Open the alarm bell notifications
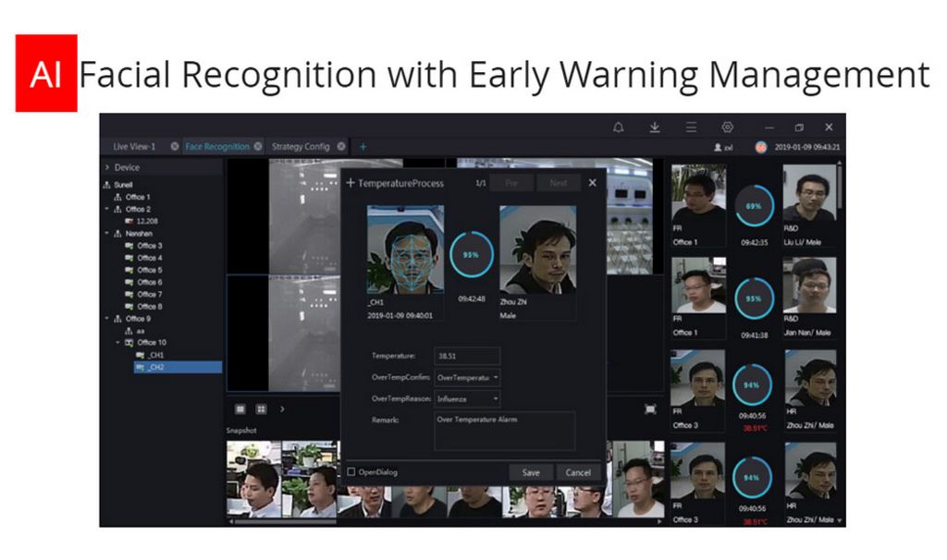 pyautogui.click(x=618, y=128)
